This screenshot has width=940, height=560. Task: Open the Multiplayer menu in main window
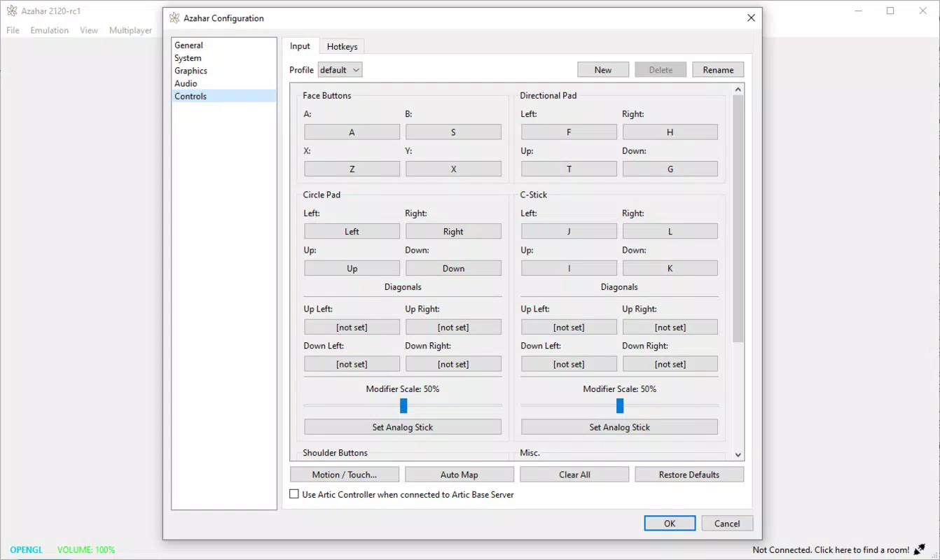tap(131, 30)
